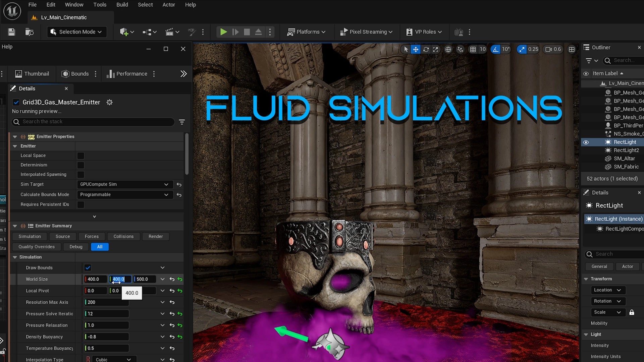Viewport: 644px width, 362px height.
Task: Reset World Size to default value
Action: pyautogui.click(x=172, y=279)
